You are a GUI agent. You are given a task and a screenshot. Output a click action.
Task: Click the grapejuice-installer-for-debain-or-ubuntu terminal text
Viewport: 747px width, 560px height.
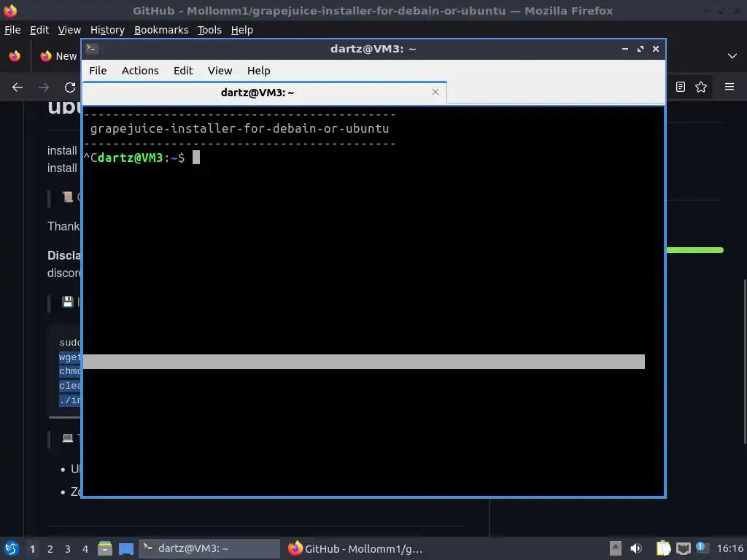tap(239, 128)
